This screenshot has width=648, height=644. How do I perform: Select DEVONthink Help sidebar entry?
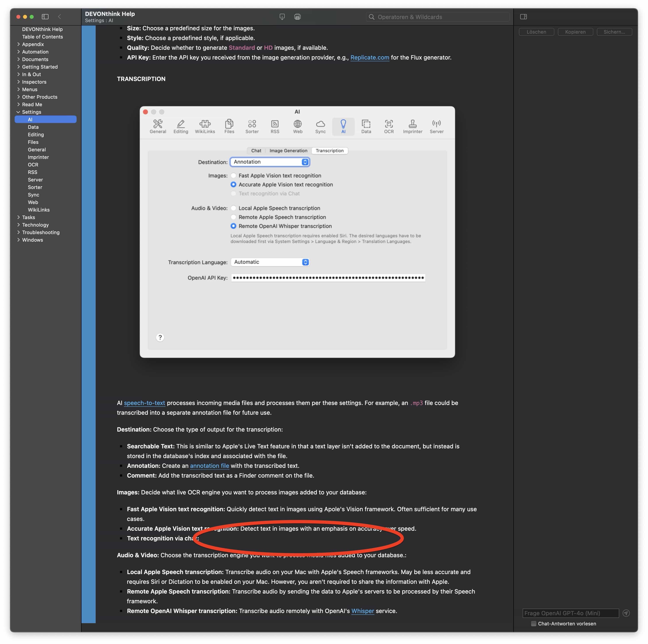42,29
